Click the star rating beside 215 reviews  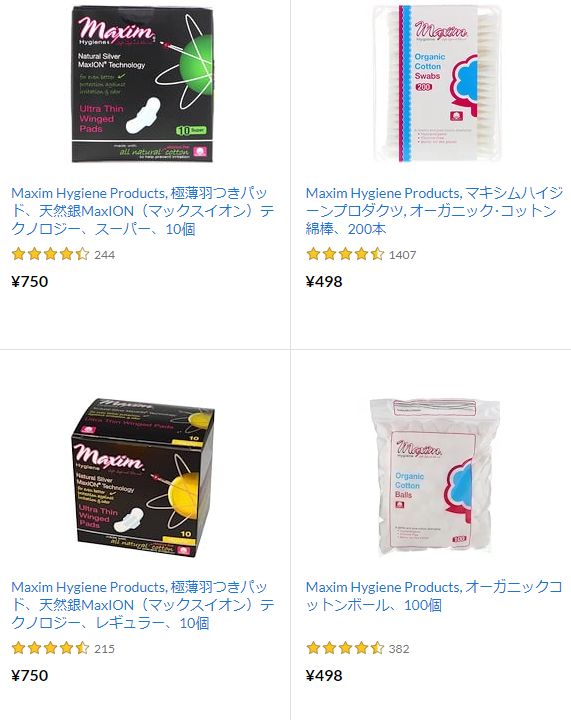(x=50, y=648)
